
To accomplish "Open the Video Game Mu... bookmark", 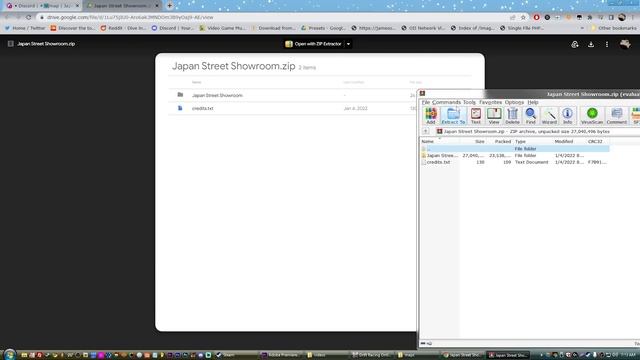I will [222, 28].
